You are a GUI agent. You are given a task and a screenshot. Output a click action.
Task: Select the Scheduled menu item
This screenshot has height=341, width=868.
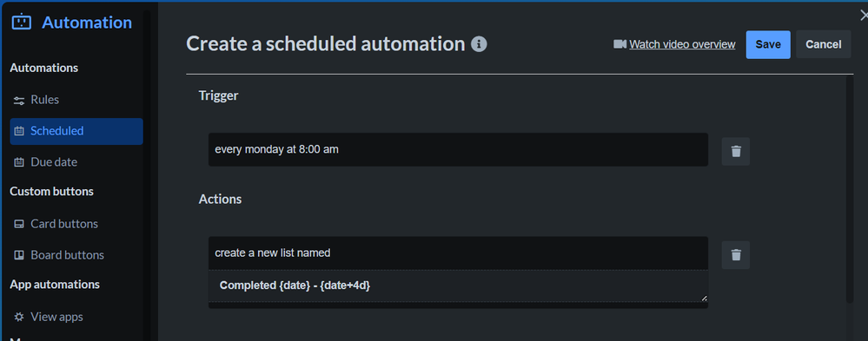point(76,132)
